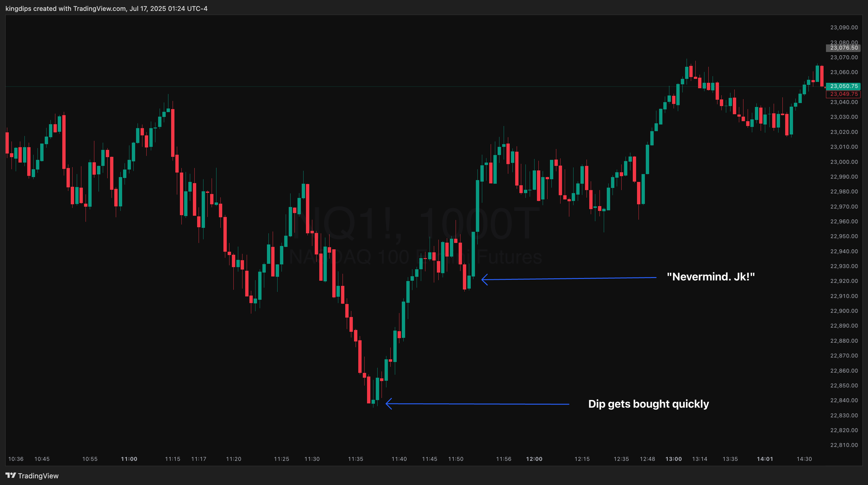Click the 23,010.00 price axis label
The width and height of the screenshot is (868, 485).
[844, 147]
